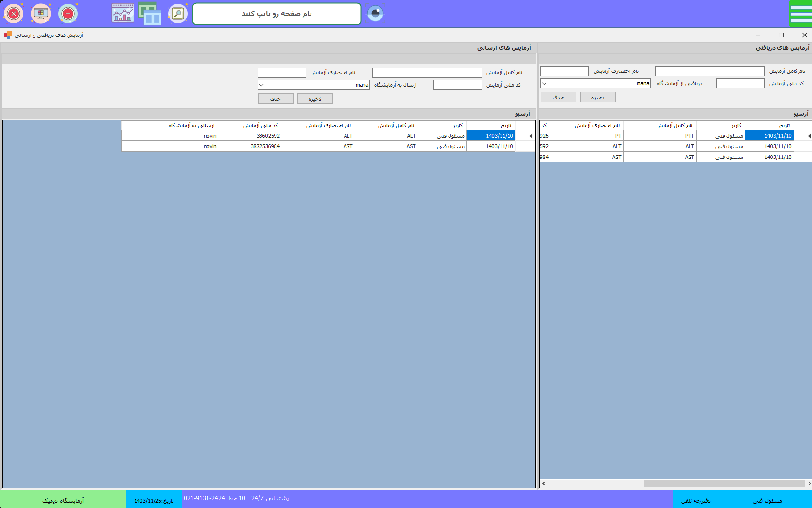Click the red minus circle icon

point(68,14)
